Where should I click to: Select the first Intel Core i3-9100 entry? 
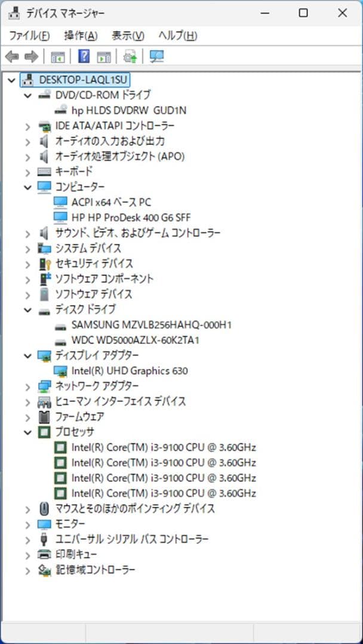[x=164, y=448]
